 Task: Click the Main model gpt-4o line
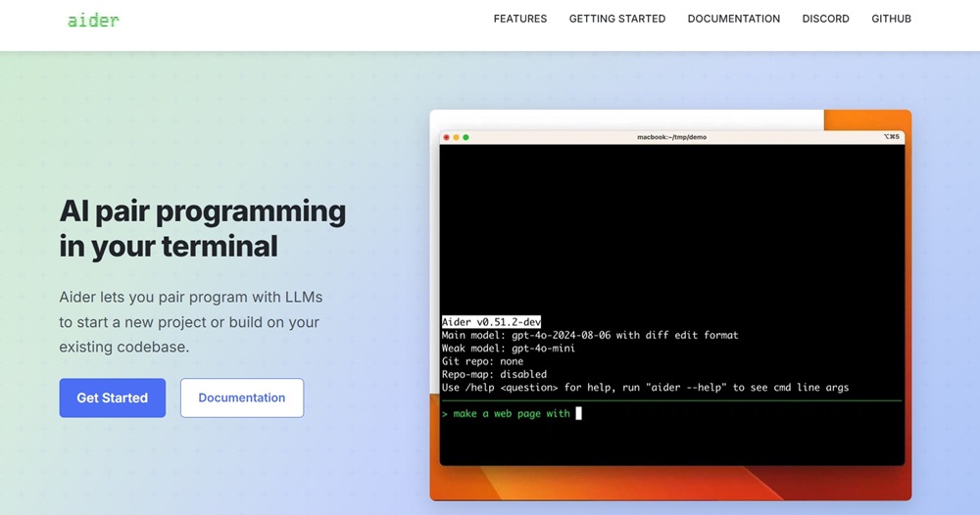[x=590, y=335]
